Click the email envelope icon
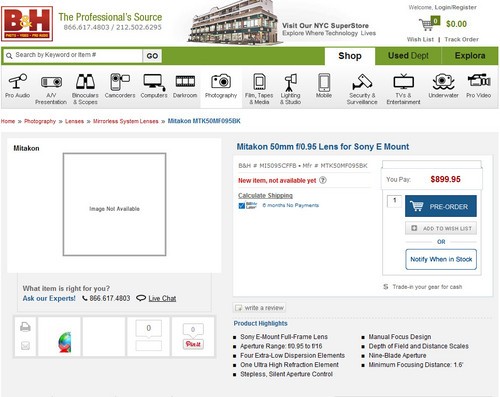 point(25,346)
